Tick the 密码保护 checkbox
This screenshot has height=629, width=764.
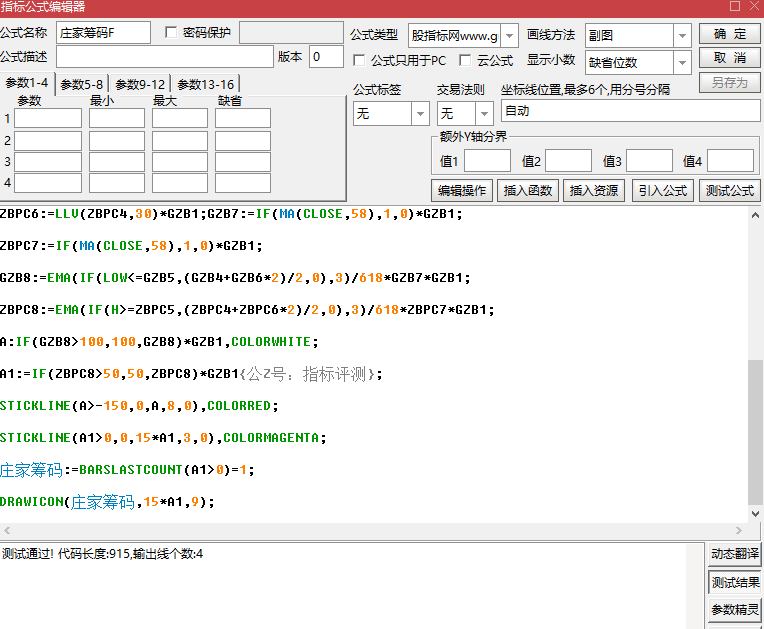point(171,33)
